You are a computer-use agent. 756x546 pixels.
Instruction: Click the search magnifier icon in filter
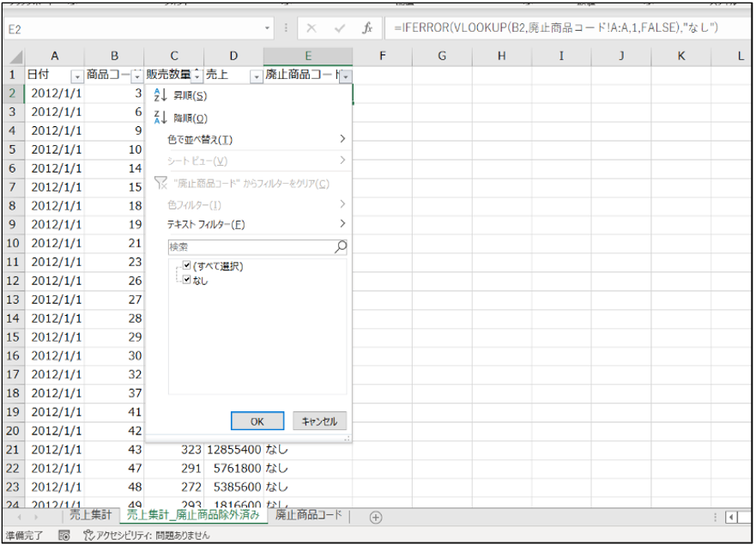341,246
